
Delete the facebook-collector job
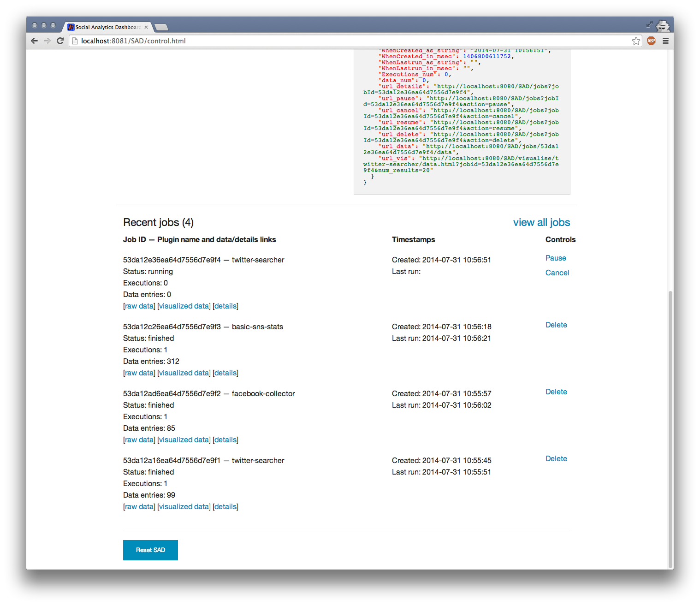point(556,392)
